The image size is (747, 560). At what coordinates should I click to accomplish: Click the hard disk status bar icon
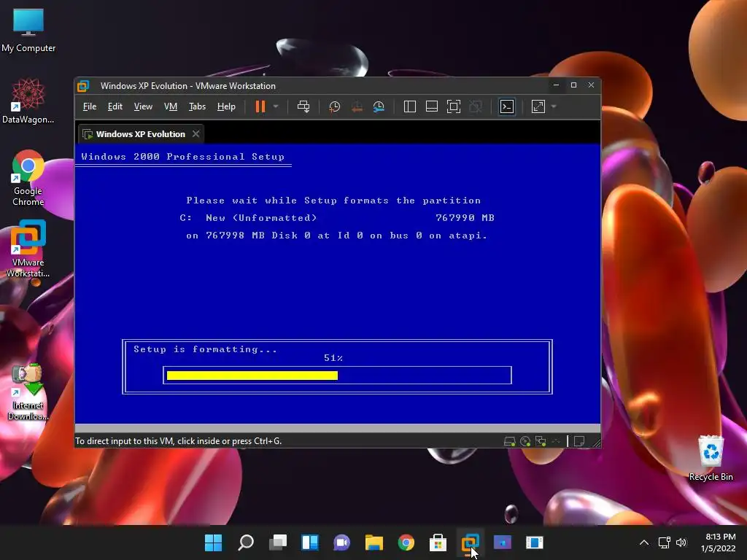(509, 441)
